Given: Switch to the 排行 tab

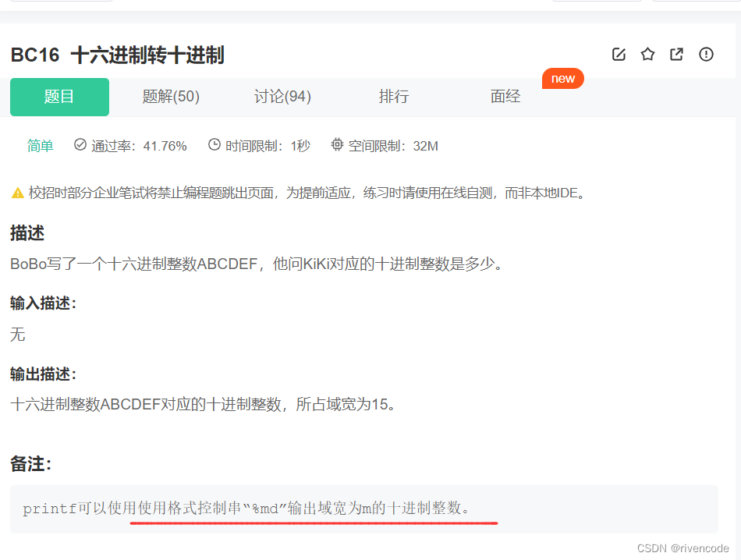Looking at the screenshot, I should click(x=394, y=97).
